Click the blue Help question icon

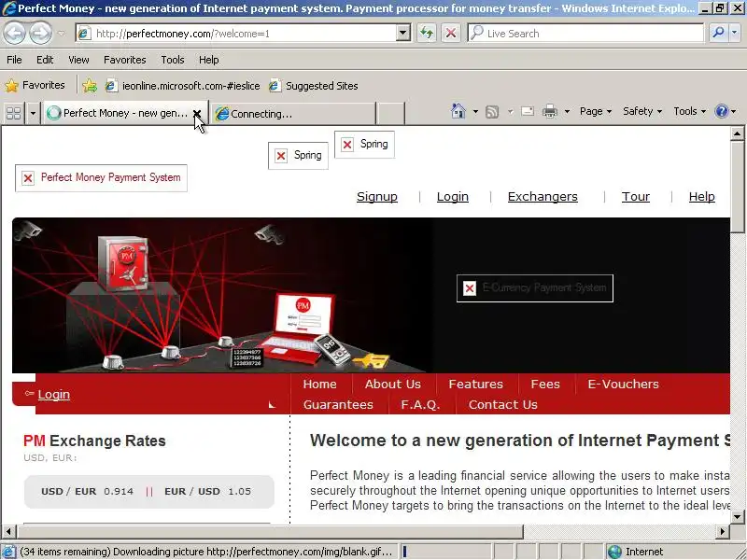[x=722, y=111]
